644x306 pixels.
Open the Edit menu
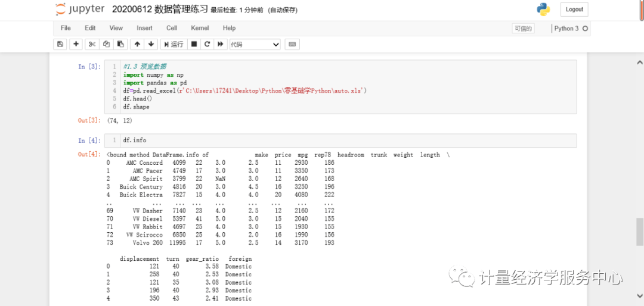coord(90,28)
